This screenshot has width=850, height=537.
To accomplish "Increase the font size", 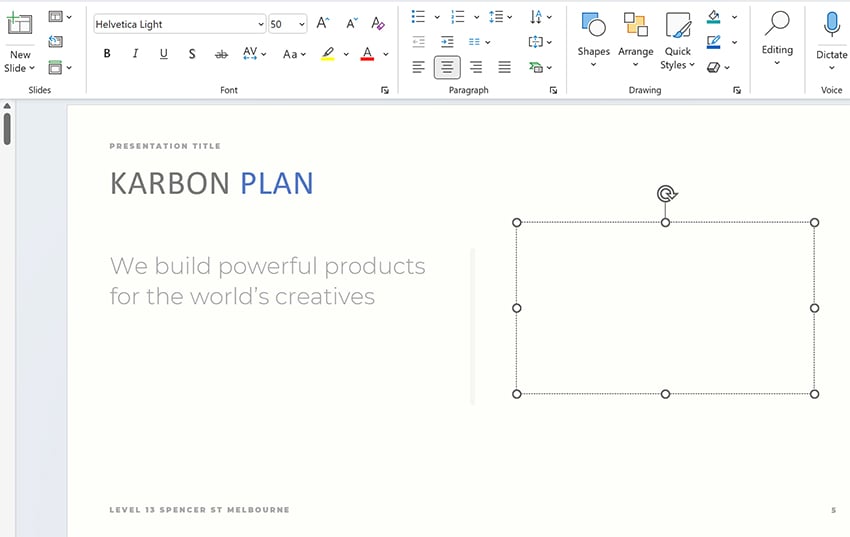I will point(322,24).
